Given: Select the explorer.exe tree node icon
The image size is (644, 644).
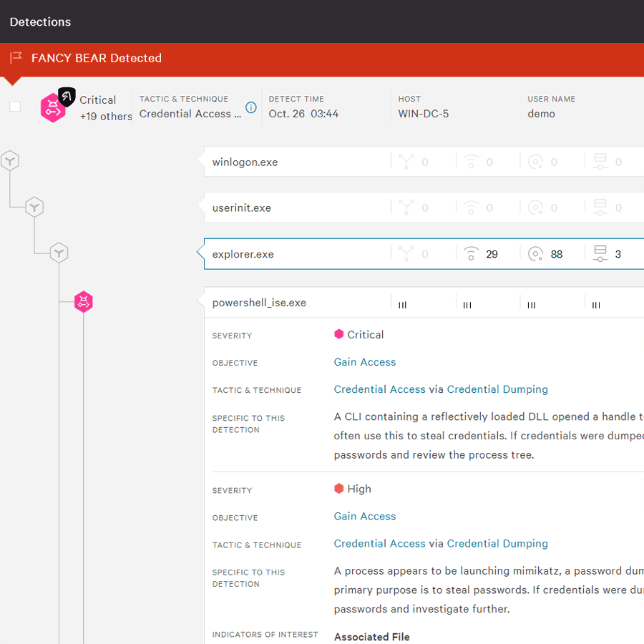Looking at the screenshot, I should pos(59,253).
